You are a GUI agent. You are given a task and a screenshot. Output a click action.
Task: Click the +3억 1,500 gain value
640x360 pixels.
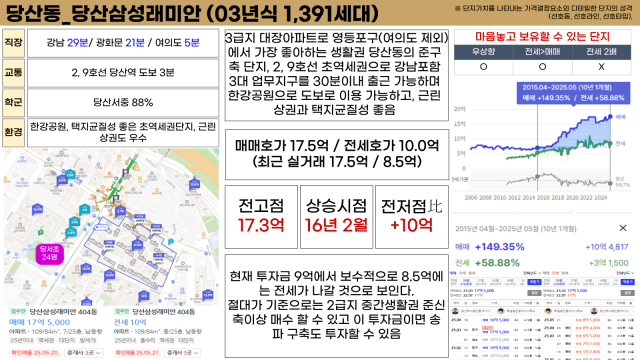pos(609,263)
